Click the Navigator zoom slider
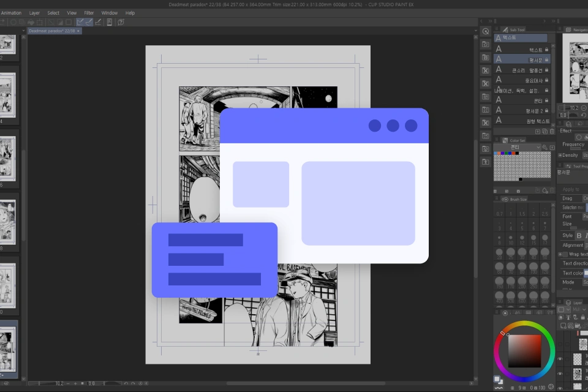This screenshot has height=392, width=588. [x=569, y=108]
